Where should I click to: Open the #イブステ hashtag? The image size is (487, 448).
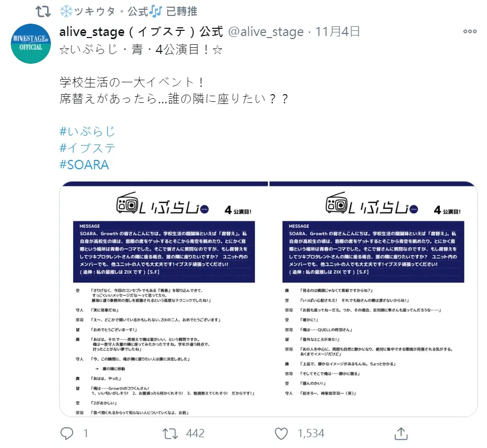pos(87,148)
